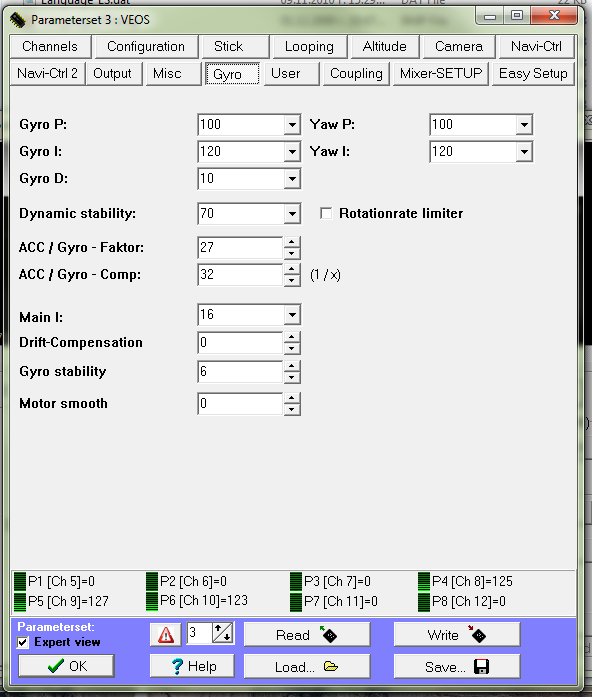Viewport: 592px width, 697px height.
Task: Toggle the Expert view checkbox
Action: coord(23,642)
